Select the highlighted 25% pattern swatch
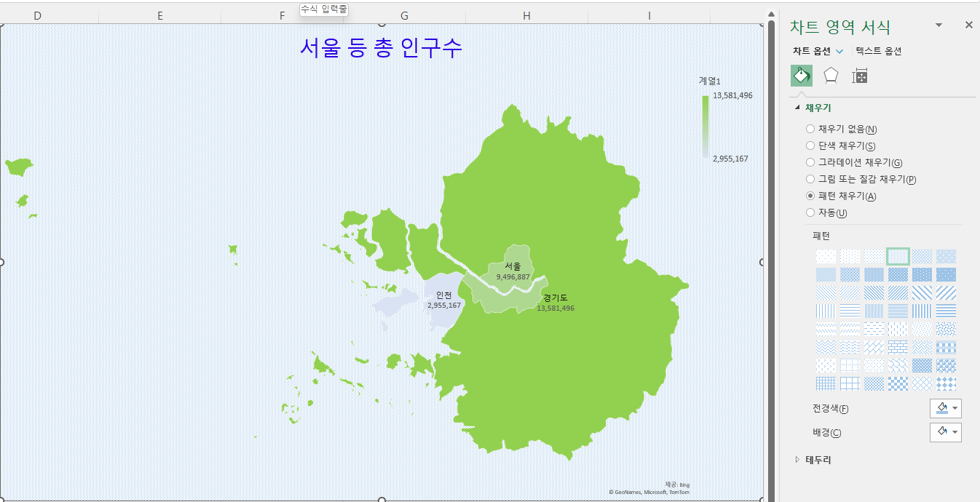This screenshot has height=502, width=980. tap(898, 256)
